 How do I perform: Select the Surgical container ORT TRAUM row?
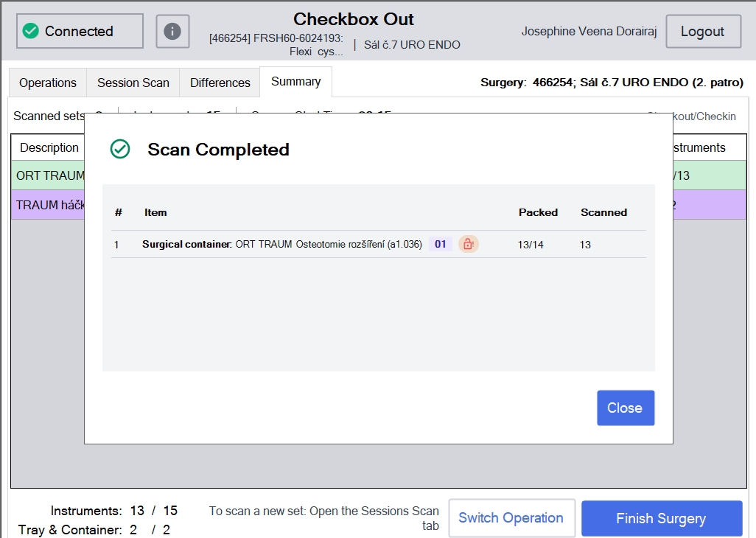(x=379, y=244)
